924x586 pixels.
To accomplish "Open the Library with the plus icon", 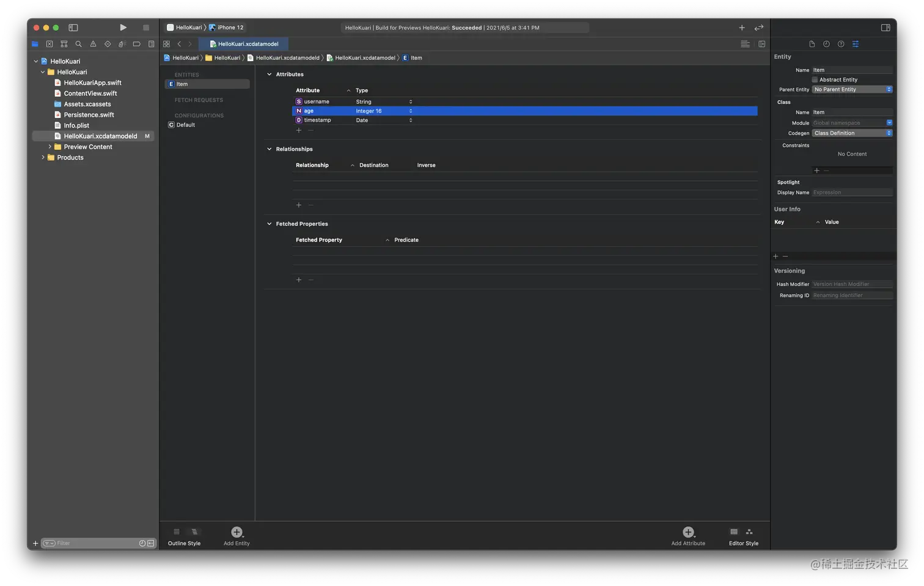I will (x=741, y=27).
